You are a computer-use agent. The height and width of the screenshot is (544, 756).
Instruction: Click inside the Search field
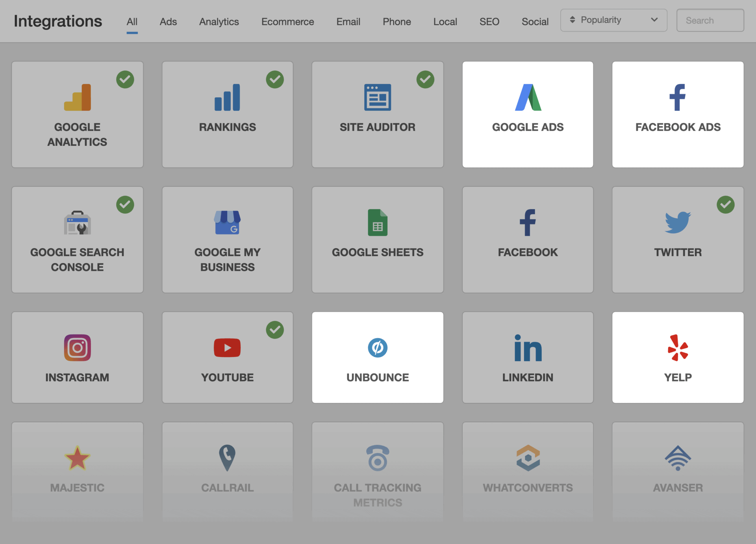710,20
